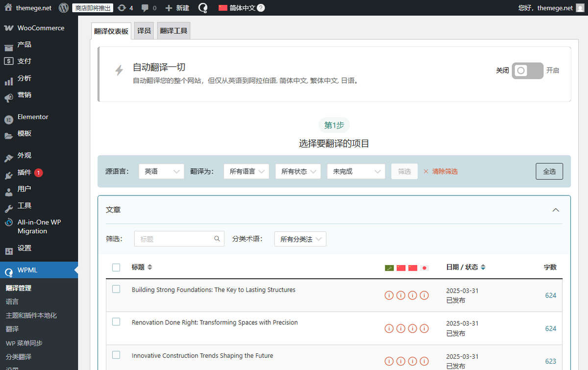This screenshot has height=370, width=588.
Task: Click the magnifier icon in title filter
Action: click(217, 239)
